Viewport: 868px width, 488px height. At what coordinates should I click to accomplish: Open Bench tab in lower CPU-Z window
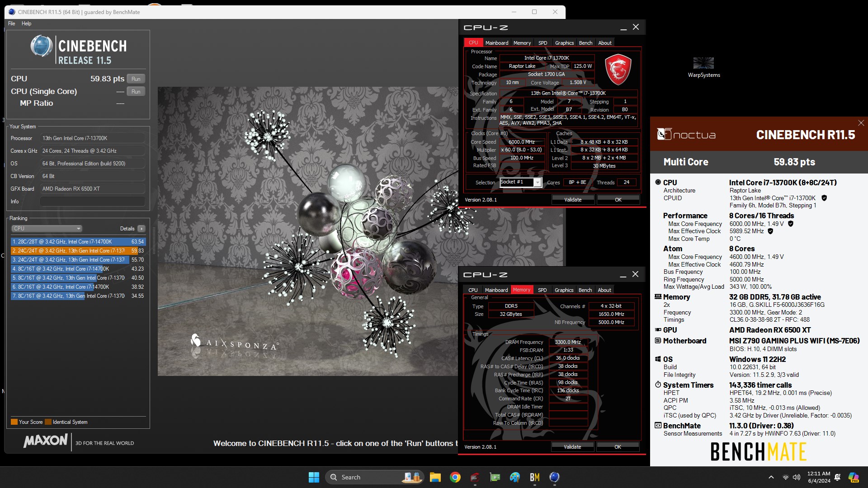[x=585, y=290]
